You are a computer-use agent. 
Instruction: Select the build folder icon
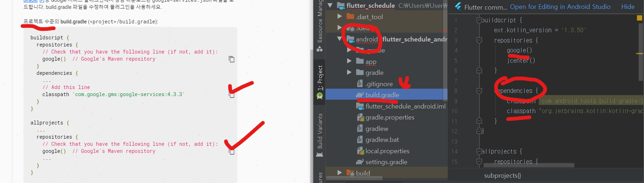(350, 173)
